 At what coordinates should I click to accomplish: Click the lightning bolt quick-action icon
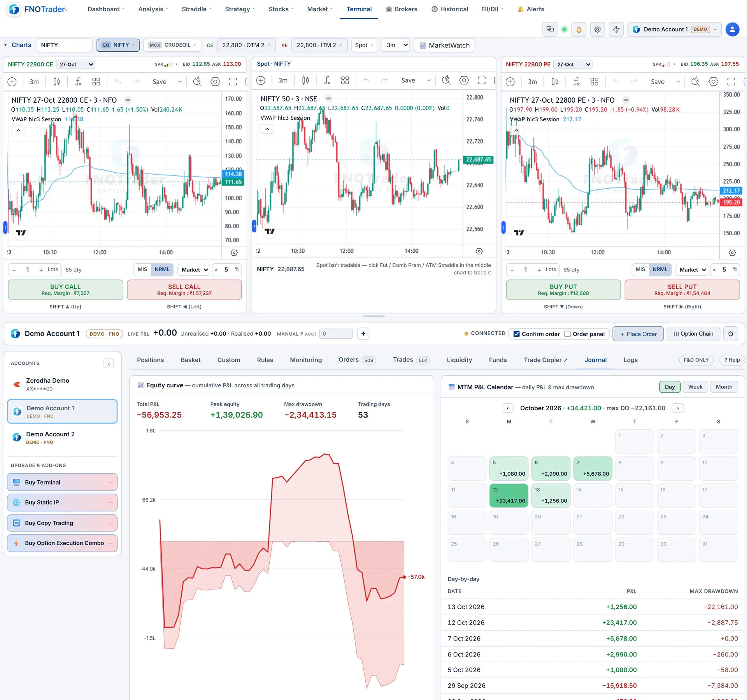[616, 30]
